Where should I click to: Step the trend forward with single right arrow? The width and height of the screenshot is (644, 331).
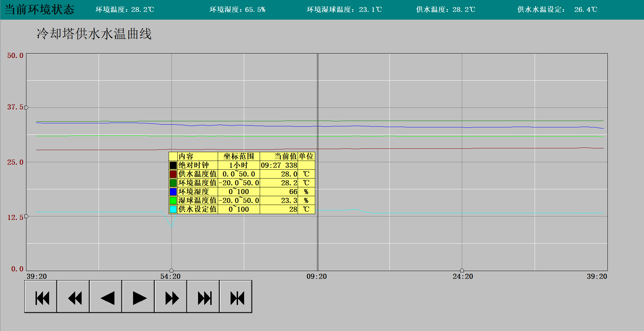coord(138,297)
